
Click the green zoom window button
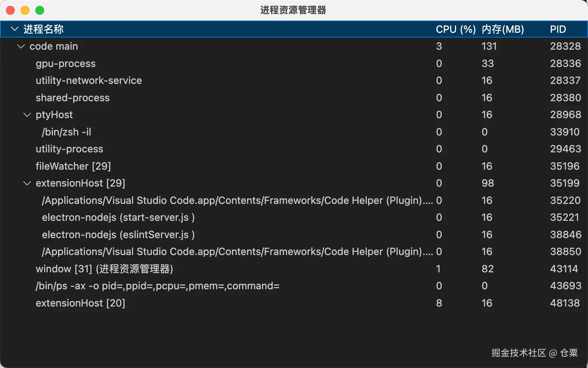coord(40,10)
